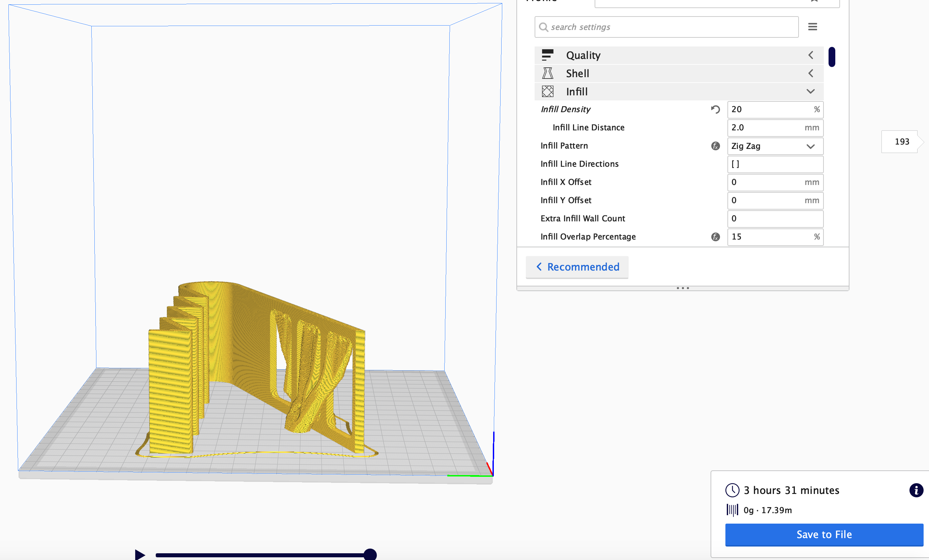Click the Quality category icon
The image size is (929, 560).
pos(547,55)
